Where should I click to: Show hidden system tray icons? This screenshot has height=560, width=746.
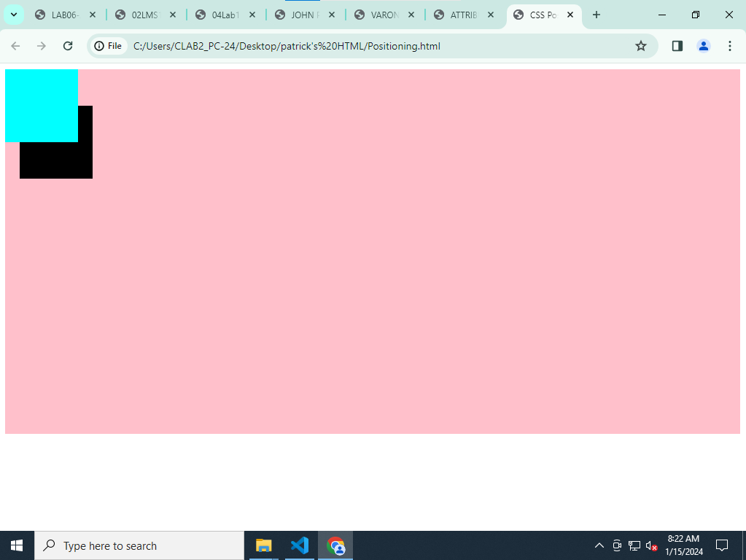pyautogui.click(x=599, y=545)
